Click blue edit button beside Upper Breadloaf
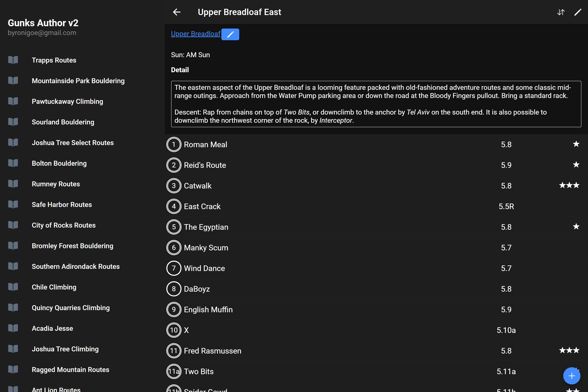588x392 pixels. click(x=230, y=34)
